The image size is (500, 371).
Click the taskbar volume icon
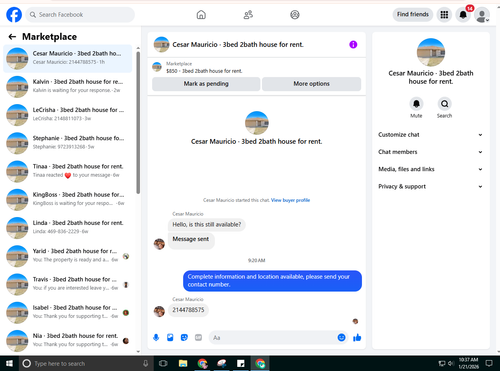[451, 363]
